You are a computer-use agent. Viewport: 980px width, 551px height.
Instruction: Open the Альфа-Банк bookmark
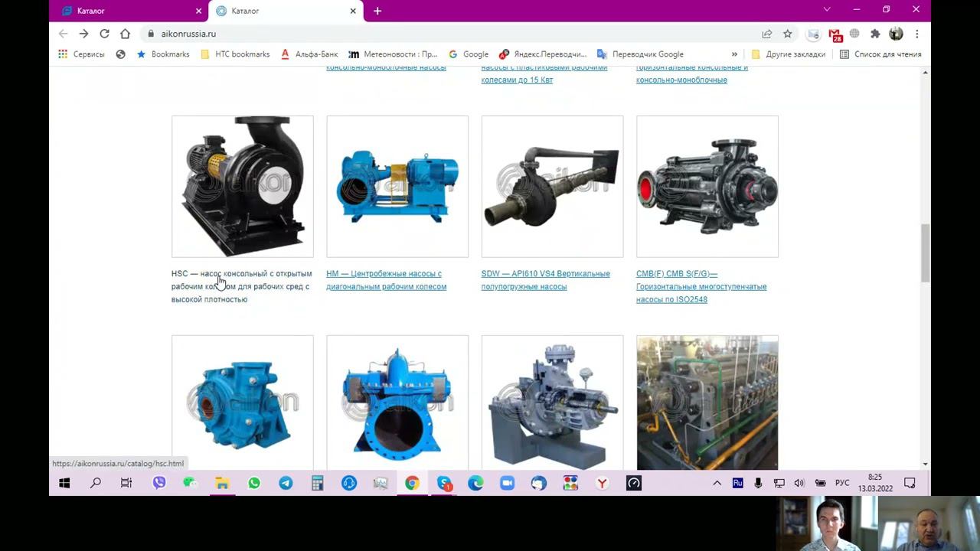(x=309, y=54)
